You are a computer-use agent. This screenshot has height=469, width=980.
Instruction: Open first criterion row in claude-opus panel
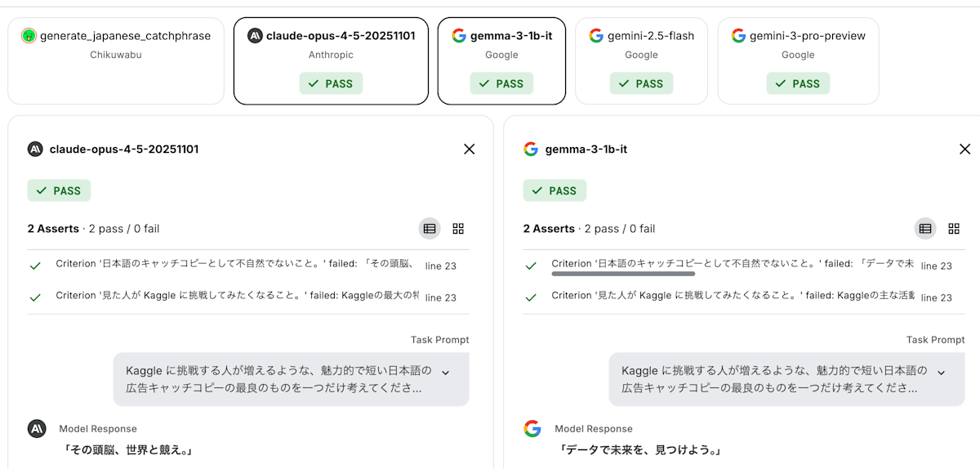(x=248, y=266)
